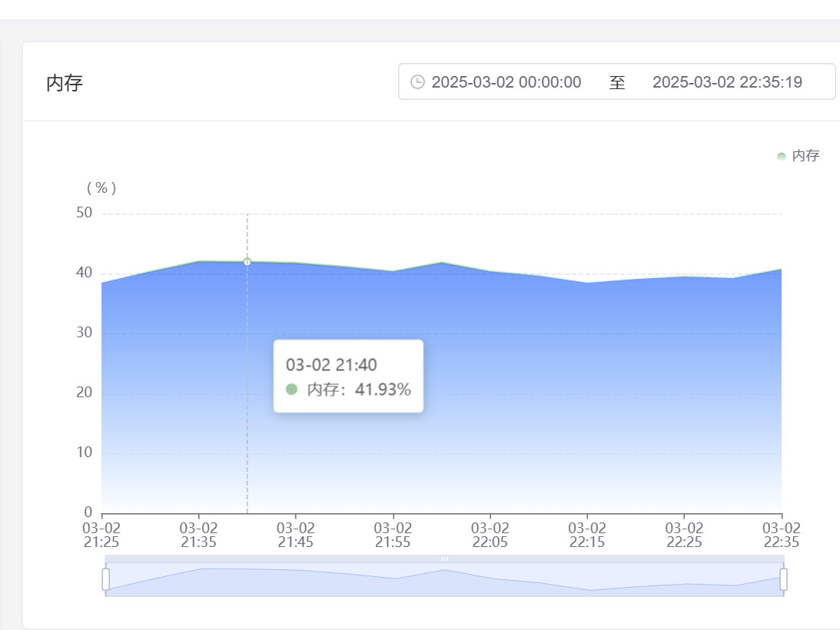Click the 03-02 22:15 axis label
The height and width of the screenshot is (630, 840).
click(x=587, y=535)
